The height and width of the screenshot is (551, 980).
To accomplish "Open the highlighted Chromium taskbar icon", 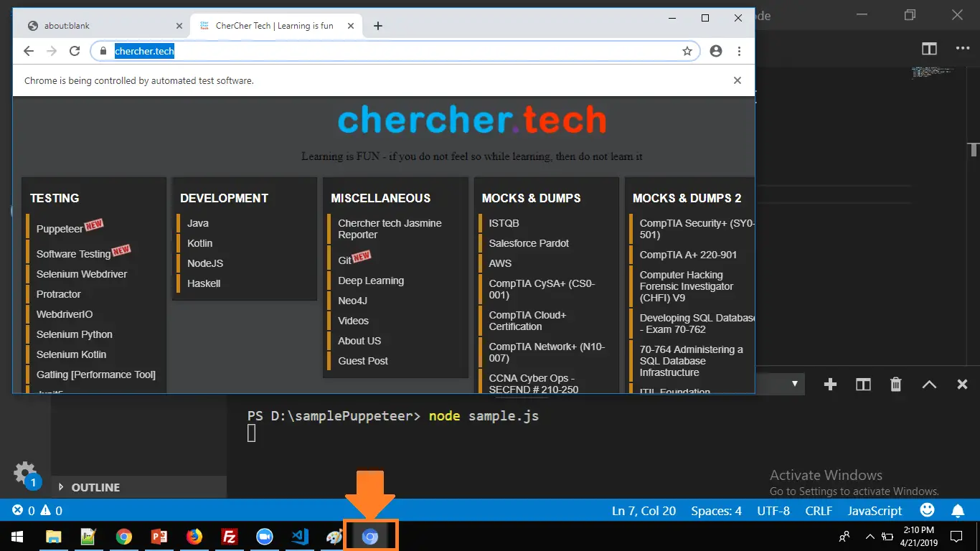I will [x=371, y=536].
